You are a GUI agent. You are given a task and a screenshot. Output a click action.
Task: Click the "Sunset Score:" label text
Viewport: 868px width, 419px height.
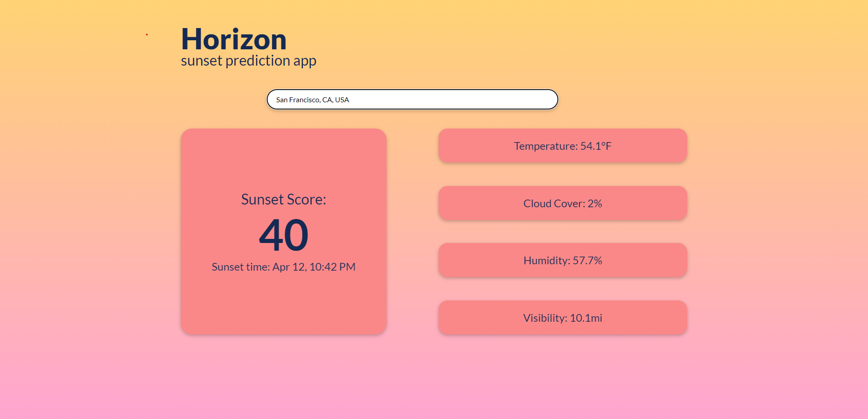[x=283, y=199]
